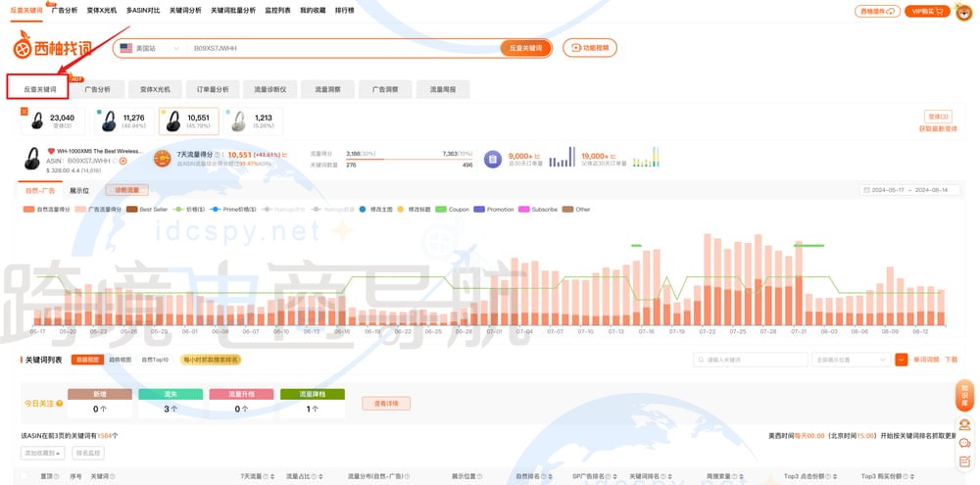The image size is (980, 485).
Task: Click the 查看详情 button
Action: tap(386, 403)
